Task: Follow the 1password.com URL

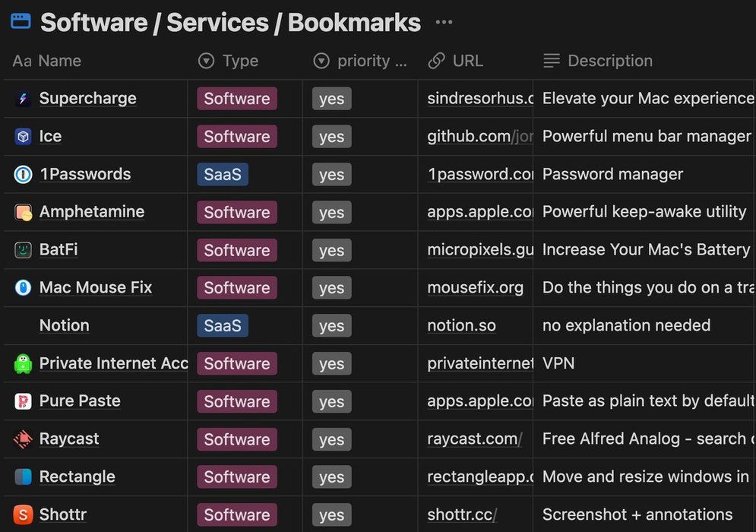Action: [x=480, y=174]
